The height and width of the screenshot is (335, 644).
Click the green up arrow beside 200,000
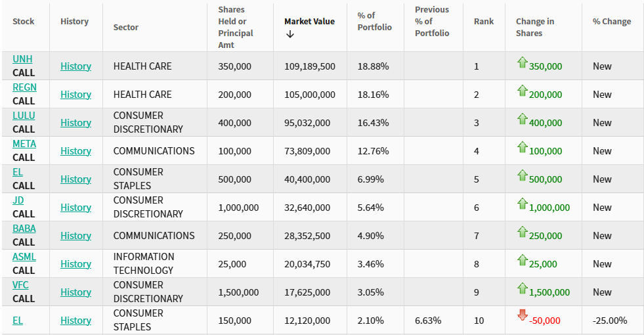coord(523,91)
